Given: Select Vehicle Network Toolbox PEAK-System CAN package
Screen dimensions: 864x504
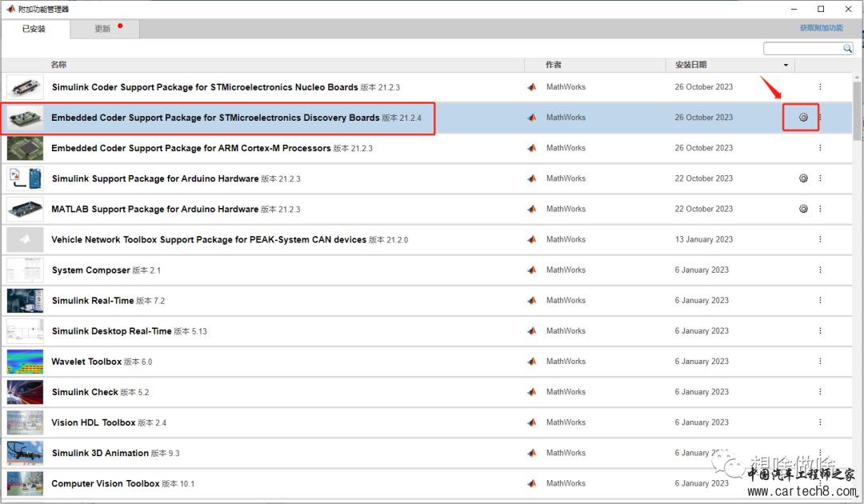Looking at the screenshot, I should (x=230, y=240).
